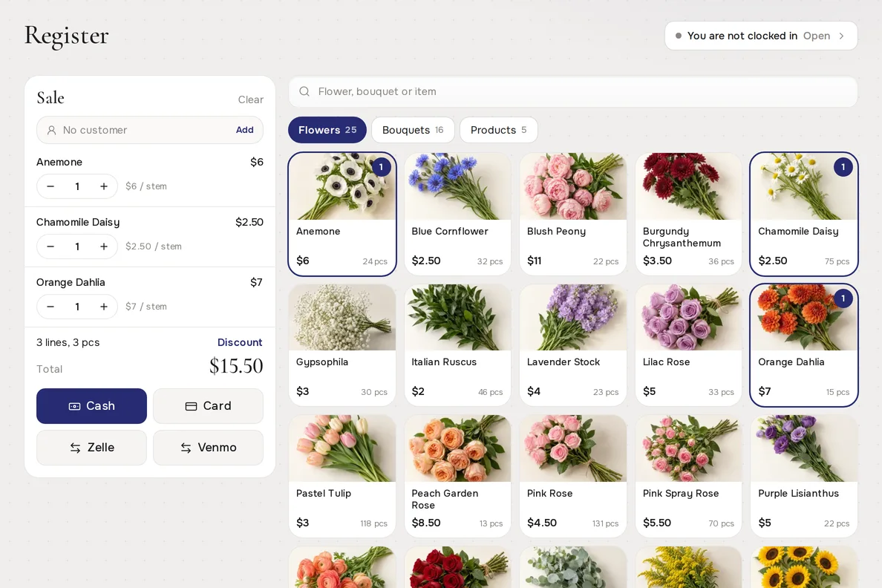
Task: Open the Products tab
Action: (498, 130)
